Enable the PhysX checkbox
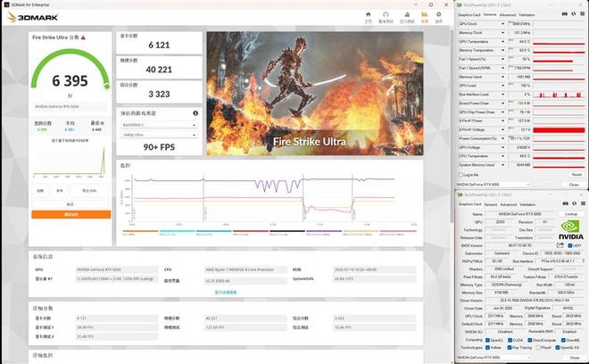 click(539, 347)
